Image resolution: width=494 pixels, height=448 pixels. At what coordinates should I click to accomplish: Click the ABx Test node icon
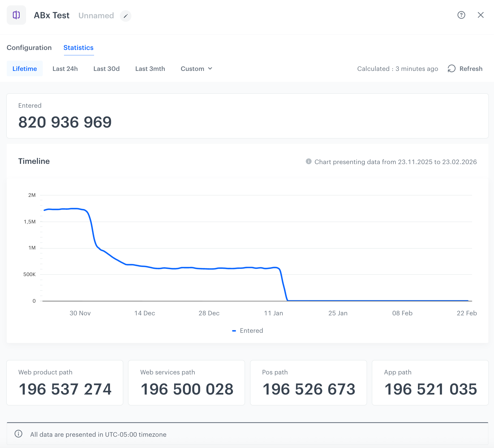(x=16, y=15)
